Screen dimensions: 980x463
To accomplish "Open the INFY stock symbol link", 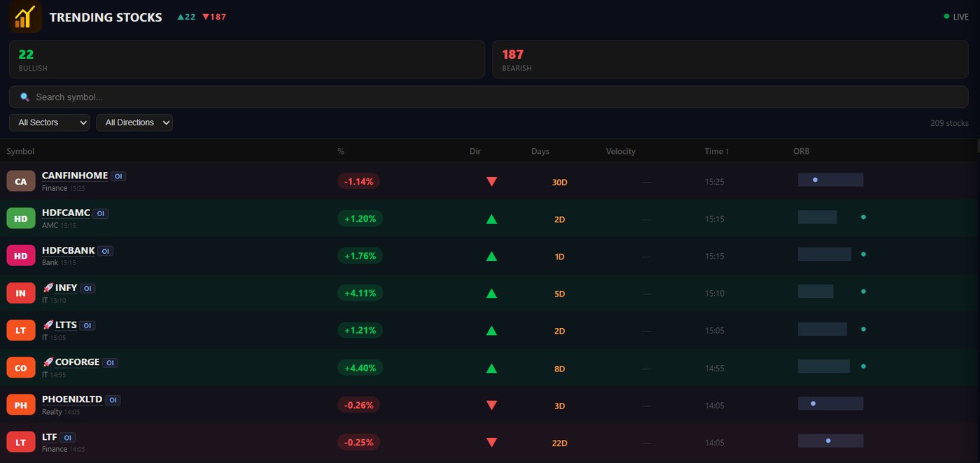I will pyautogui.click(x=66, y=287).
